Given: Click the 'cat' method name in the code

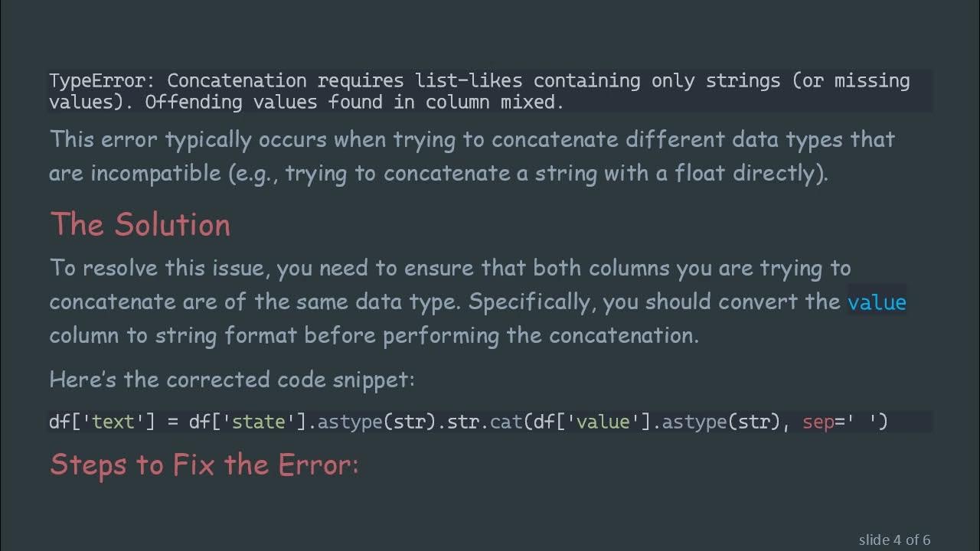Looking at the screenshot, I should tap(506, 422).
